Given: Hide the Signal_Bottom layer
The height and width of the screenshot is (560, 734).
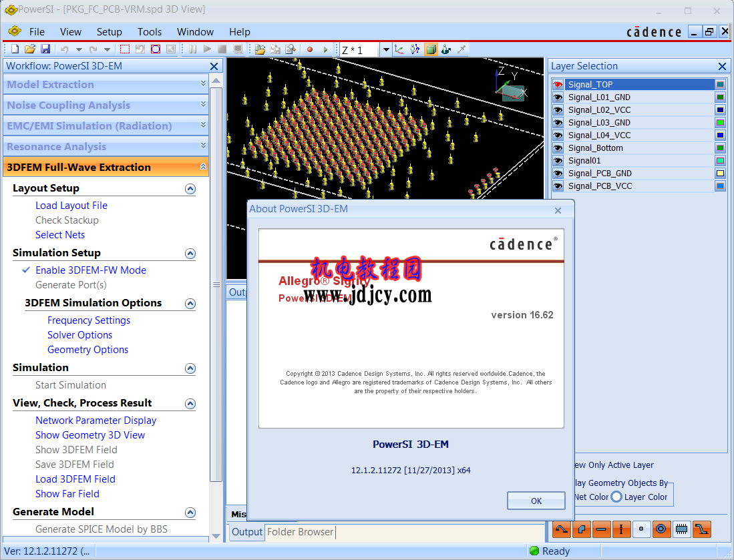Looking at the screenshot, I should (x=558, y=148).
